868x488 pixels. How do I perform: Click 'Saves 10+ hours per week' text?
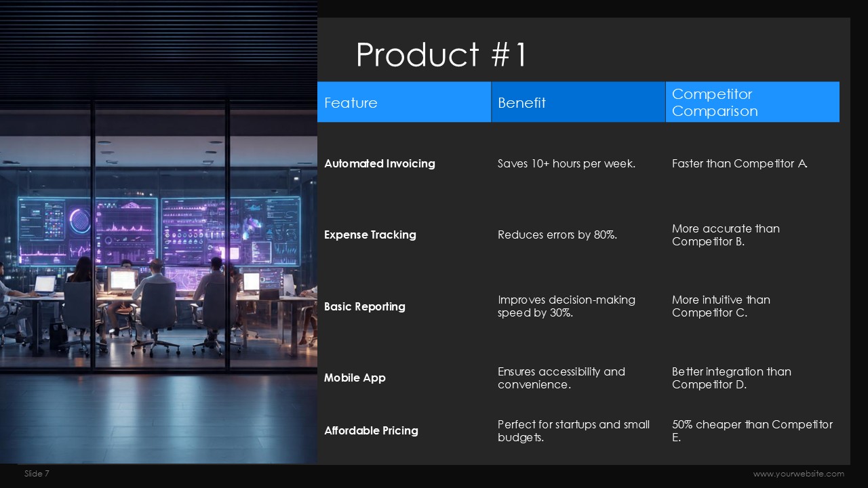click(x=566, y=163)
